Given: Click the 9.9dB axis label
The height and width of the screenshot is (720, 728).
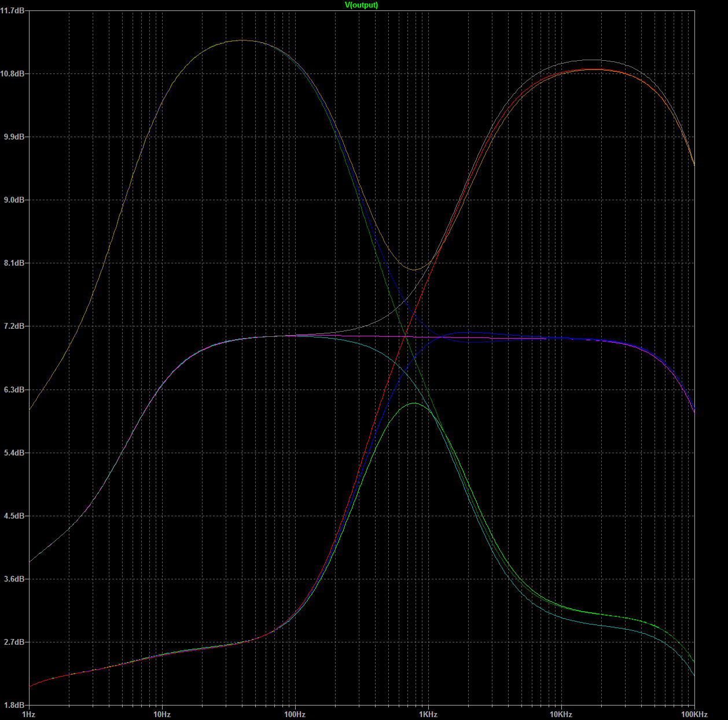Looking at the screenshot, I should [14, 137].
